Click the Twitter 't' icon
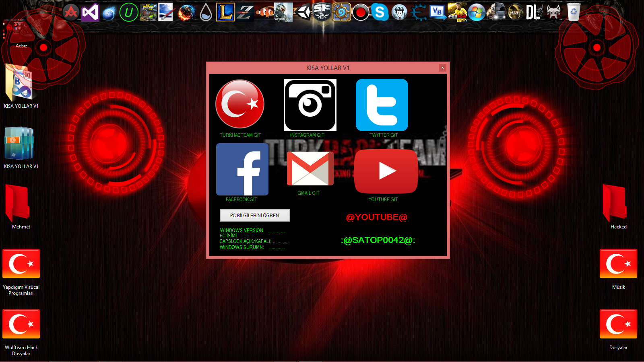This screenshot has width=644, height=362. click(x=382, y=105)
